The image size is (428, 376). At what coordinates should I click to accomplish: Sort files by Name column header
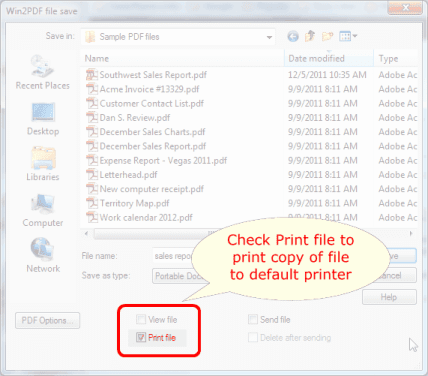pos(182,59)
